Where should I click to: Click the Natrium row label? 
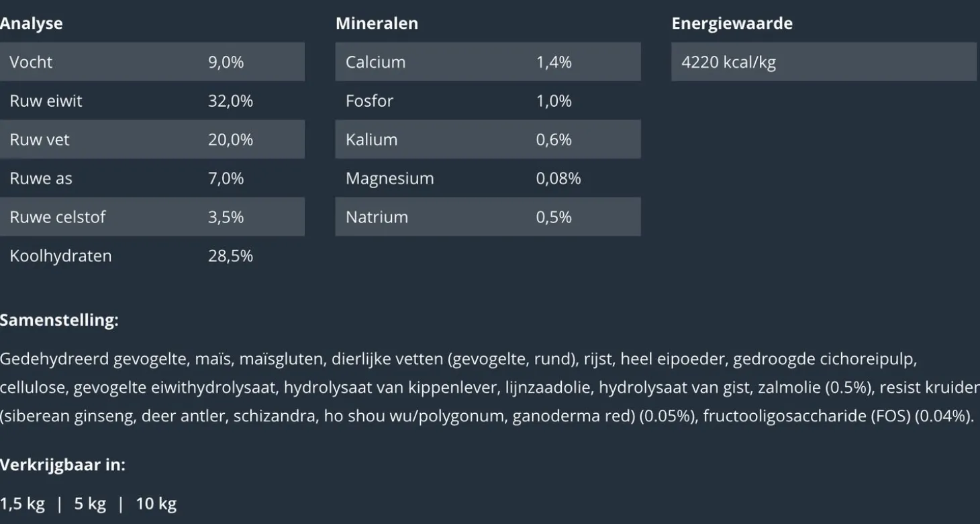(377, 217)
